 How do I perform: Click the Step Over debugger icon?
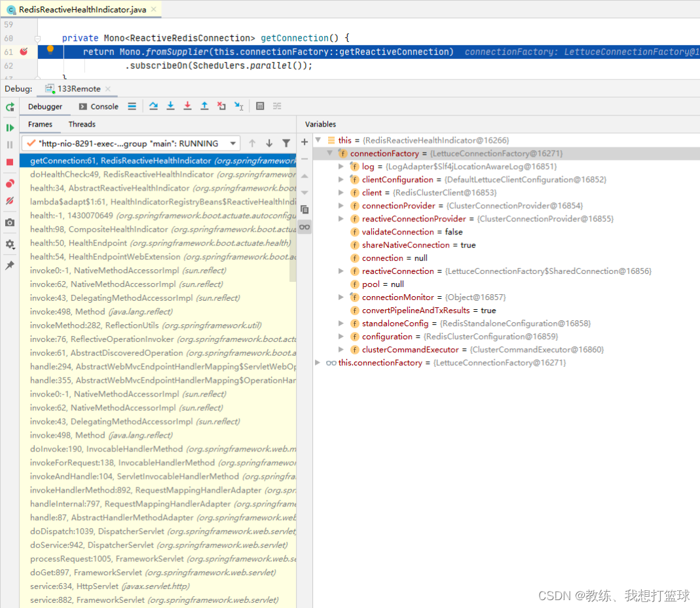tap(155, 106)
